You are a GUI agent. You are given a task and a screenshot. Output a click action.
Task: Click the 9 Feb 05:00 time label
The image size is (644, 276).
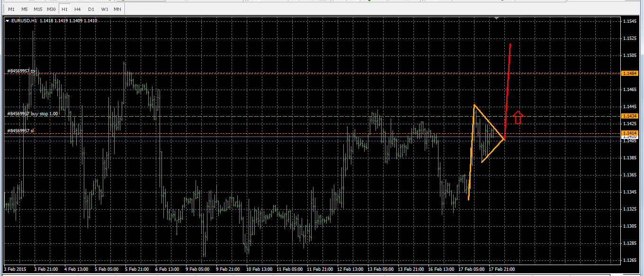[x=197, y=269]
